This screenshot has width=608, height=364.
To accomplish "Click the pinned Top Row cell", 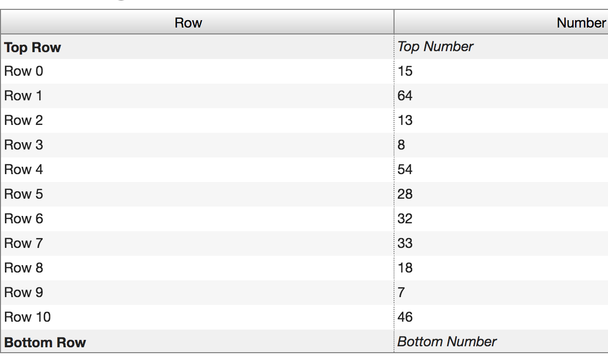I will point(32,48).
